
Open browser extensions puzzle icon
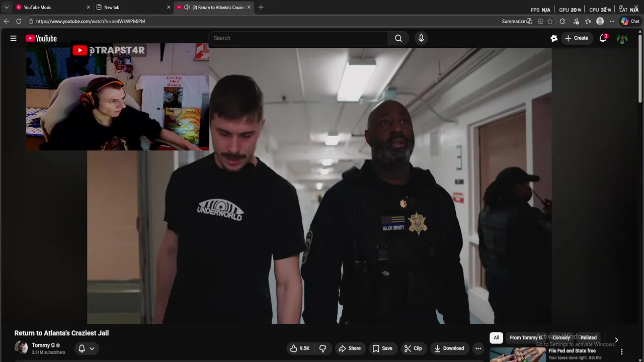pos(562,21)
